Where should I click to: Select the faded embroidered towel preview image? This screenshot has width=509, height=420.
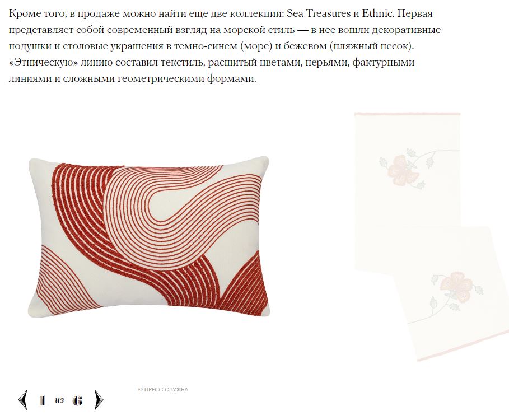point(431,237)
